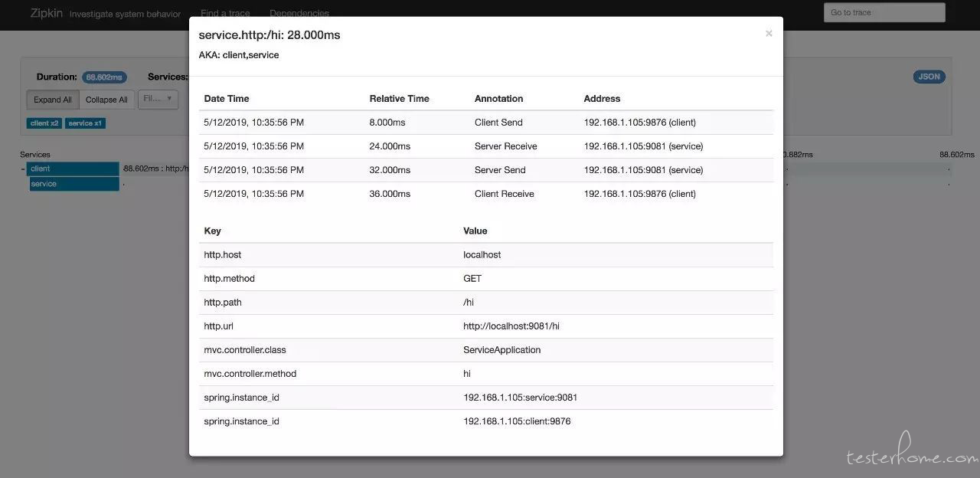Click address in Server Receive row
The height and width of the screenshot is (478, 980).
[643, 146]
